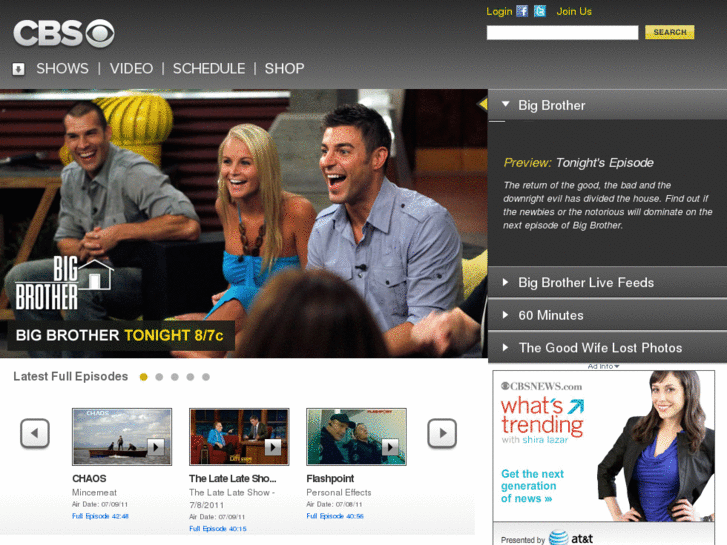Image resolution: width=727 pixels, height=545 pixels.
Task: Click the Login link
Action: click(499, 12)
